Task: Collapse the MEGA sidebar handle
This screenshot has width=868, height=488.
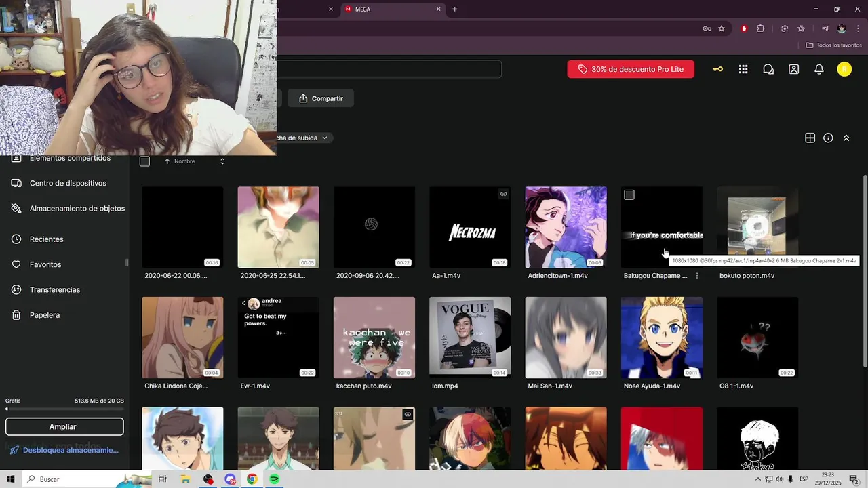Action: (127, 263)
